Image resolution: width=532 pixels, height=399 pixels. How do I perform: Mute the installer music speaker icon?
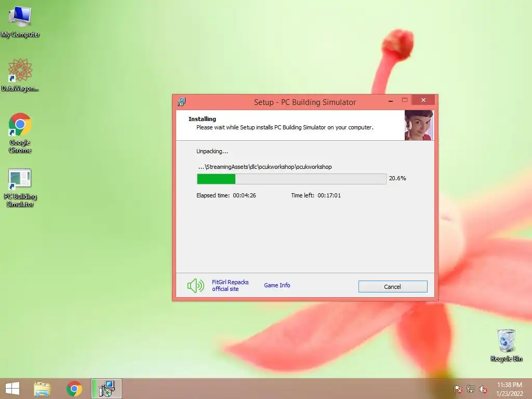[x=196, y=286]
